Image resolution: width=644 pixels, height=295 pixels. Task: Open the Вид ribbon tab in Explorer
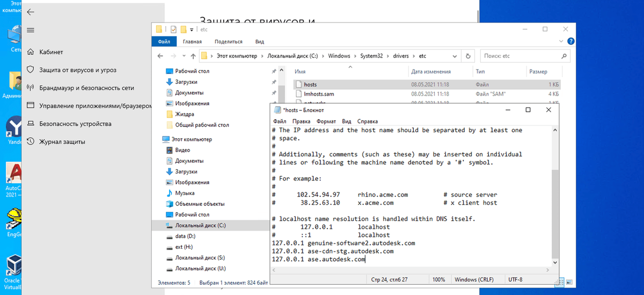pos(260,41)
